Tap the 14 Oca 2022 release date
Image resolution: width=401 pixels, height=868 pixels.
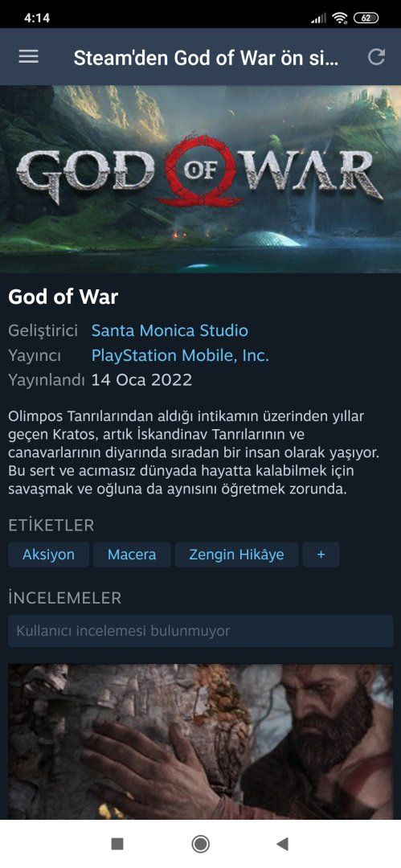[x=141, y=380]
